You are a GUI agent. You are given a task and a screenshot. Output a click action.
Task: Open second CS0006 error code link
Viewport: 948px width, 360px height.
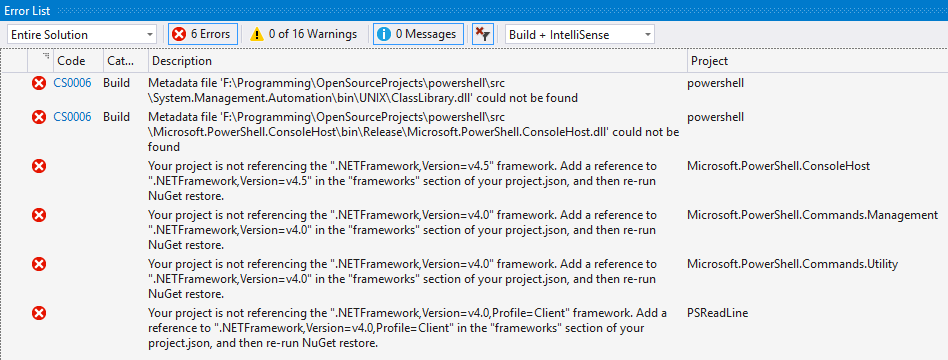click(73, 117)
